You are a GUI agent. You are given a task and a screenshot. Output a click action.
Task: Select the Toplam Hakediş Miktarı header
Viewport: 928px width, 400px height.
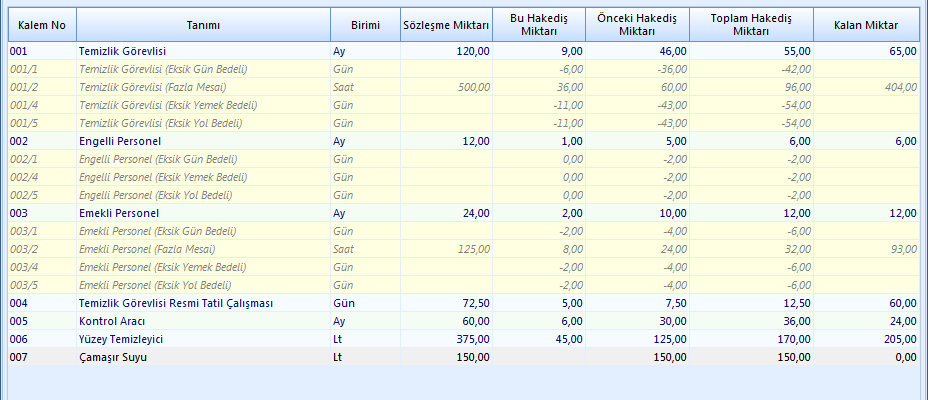(751, 24)
